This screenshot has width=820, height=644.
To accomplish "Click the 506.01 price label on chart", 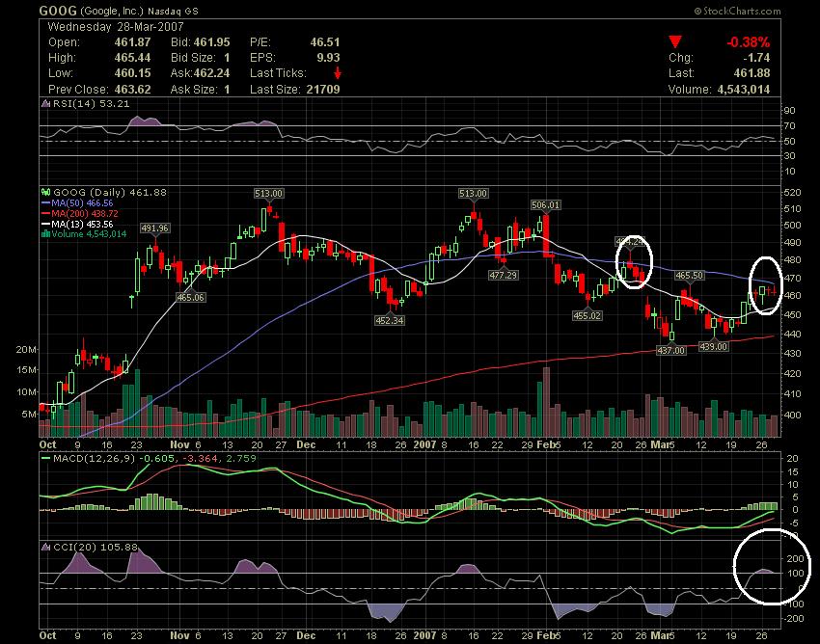I will pos(545,205).
